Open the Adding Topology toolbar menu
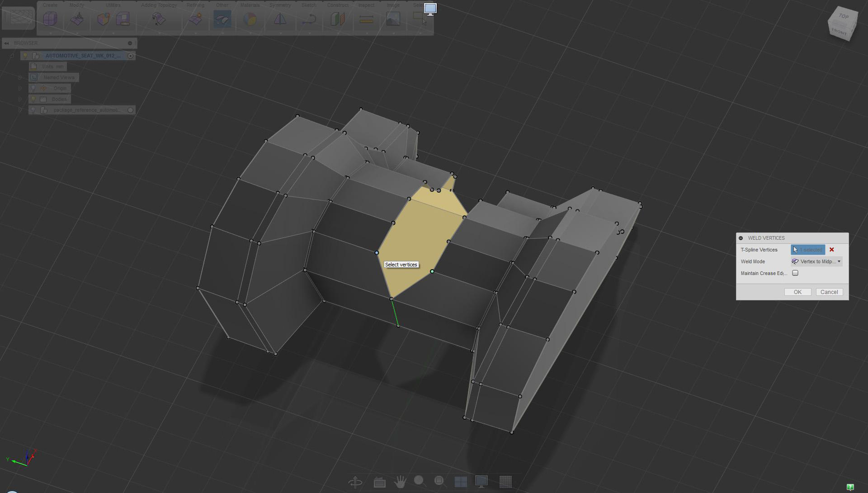 pos(159,5)
